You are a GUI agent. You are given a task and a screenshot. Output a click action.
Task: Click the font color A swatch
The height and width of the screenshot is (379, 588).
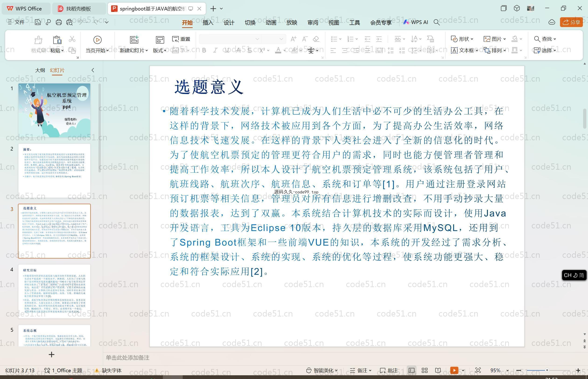pyautogui.click(x=278, y=50)
